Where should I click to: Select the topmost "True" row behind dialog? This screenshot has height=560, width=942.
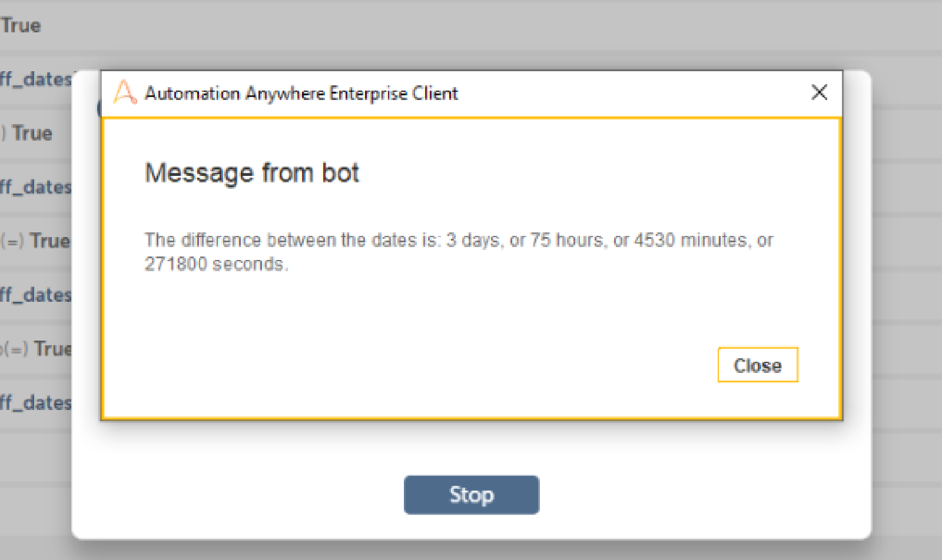point(21,26)
